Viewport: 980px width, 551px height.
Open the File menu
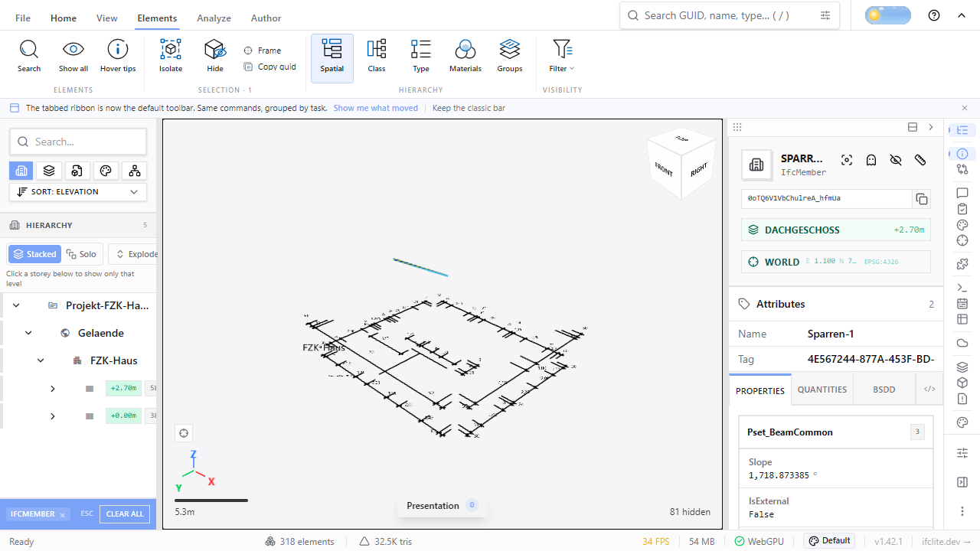point(23,18)
